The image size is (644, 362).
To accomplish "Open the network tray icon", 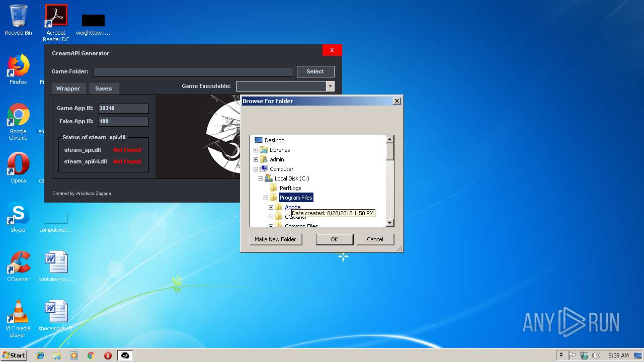I will (584, 355).
